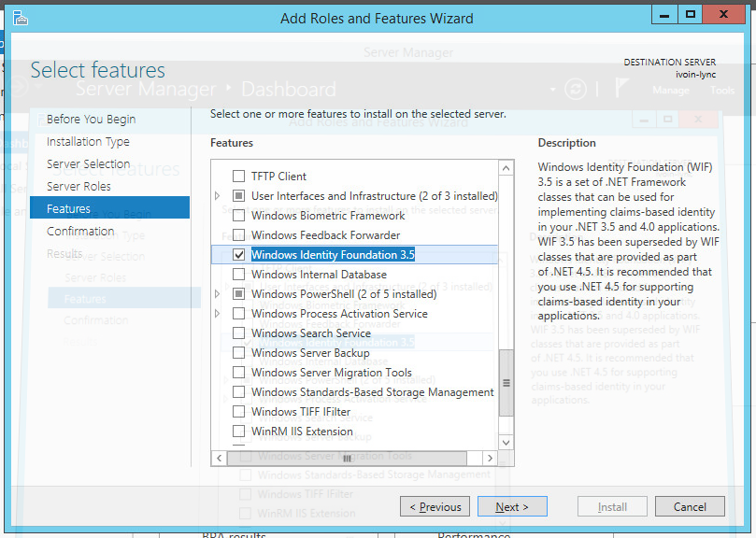Expand Windows Process Activation Service node
Screen dimensions: 756x538
(218, 314)
